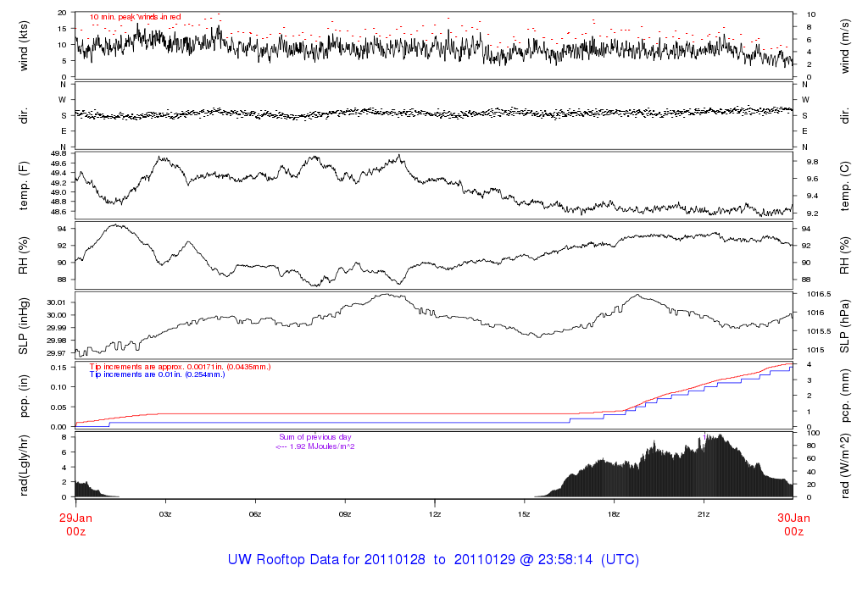Select the 12z time axis marker
Viewport: 868px width, 593px height.
tap(435, 514)
